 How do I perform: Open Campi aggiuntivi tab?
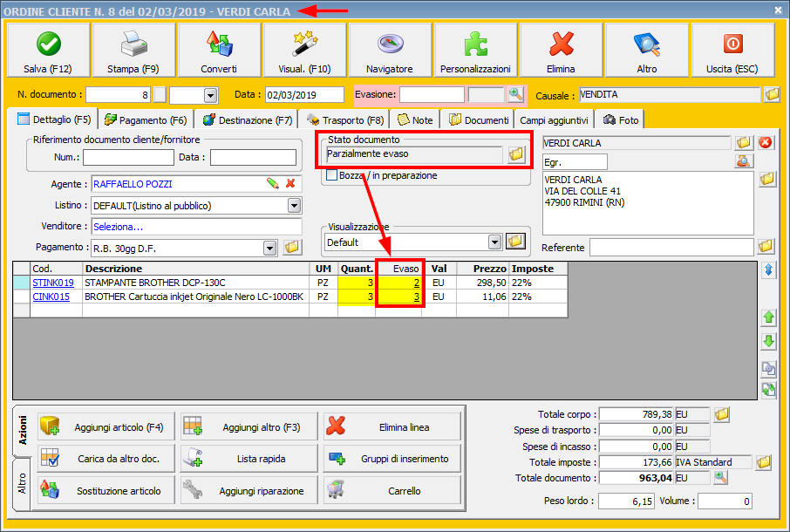(554, 119)
